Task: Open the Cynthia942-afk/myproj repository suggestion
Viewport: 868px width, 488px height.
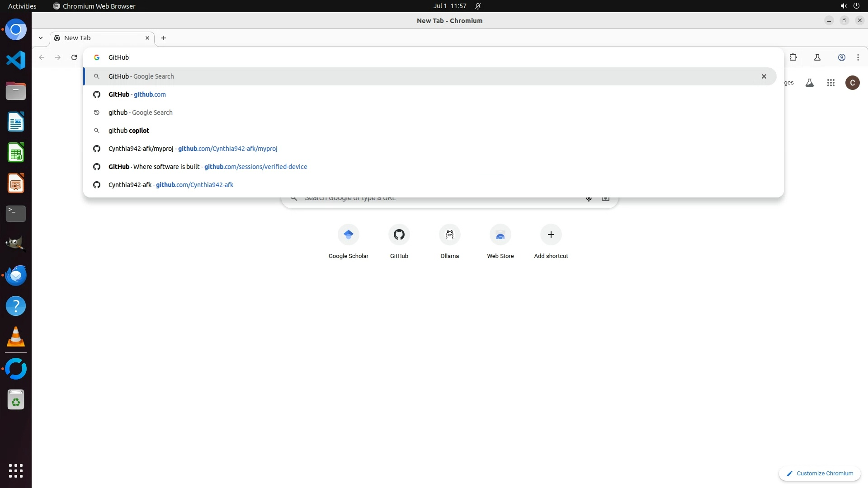Action: (x=193, y=149)
